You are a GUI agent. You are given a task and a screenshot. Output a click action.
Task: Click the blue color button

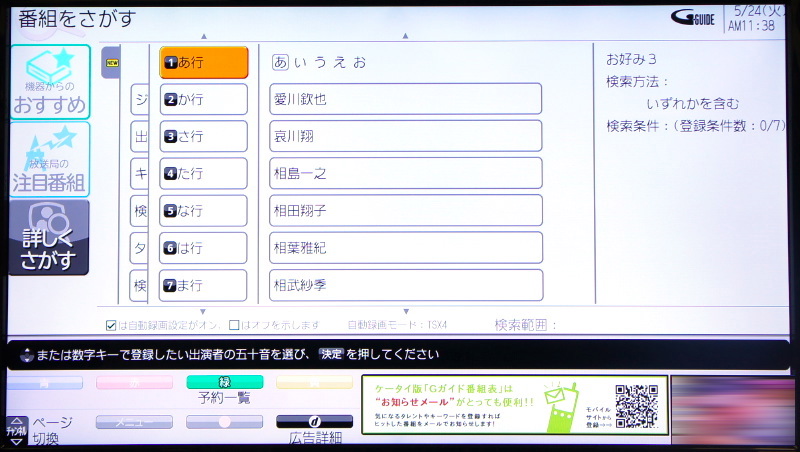pos(45,382)
